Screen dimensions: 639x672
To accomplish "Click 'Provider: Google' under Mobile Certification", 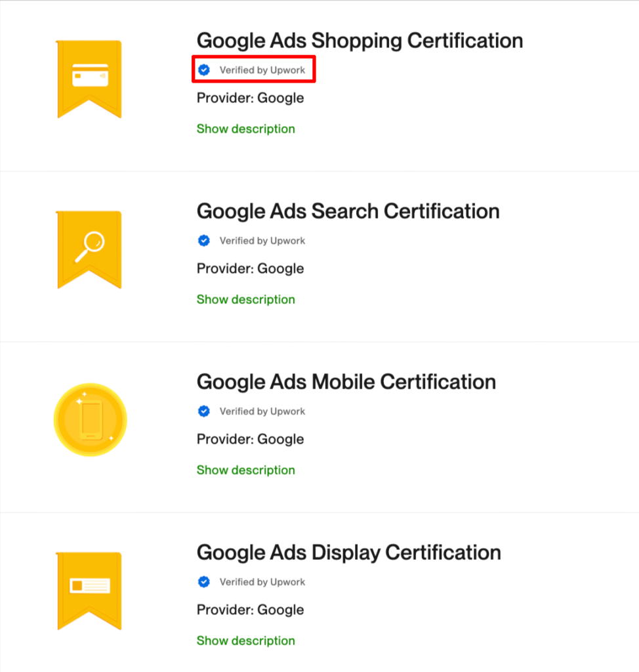I will tap(250, 440).
